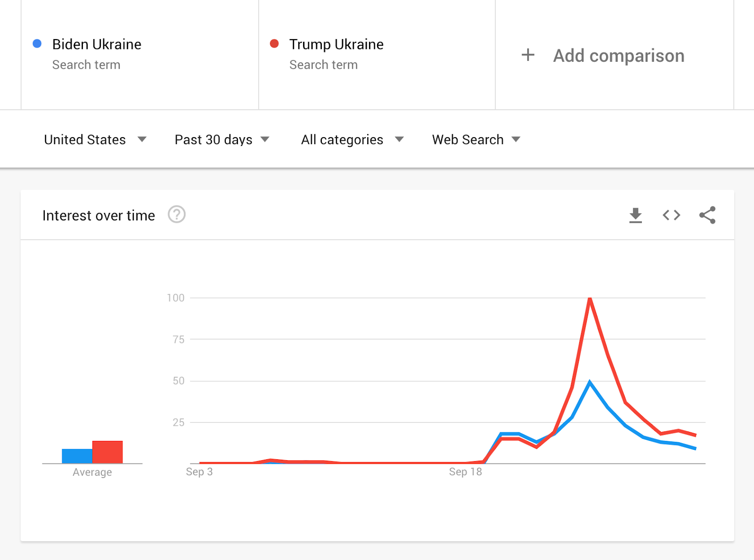This screenshot has height=560, width=754.
Task: Select the blue Average bar
Action: 77,456
